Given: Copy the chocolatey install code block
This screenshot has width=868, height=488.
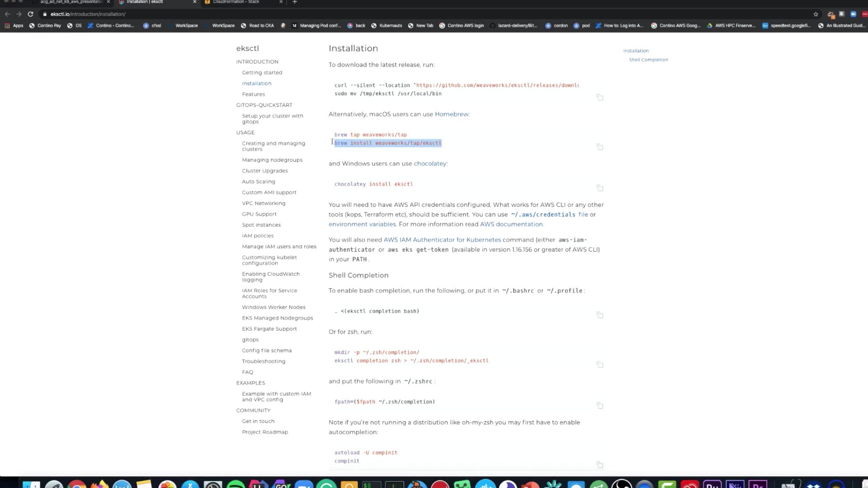Looking at the screenshot, I should (x=599, y=188).
